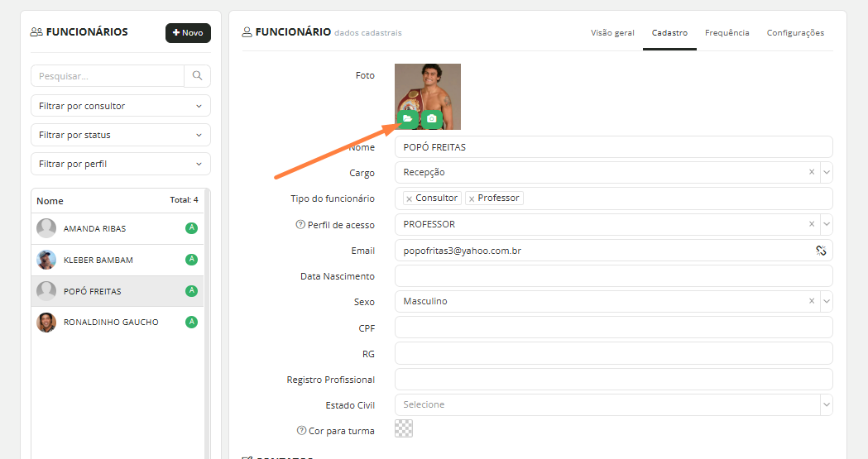Click the Nome column header
Screen dimensions: 868x459
(x=50, y=201)
